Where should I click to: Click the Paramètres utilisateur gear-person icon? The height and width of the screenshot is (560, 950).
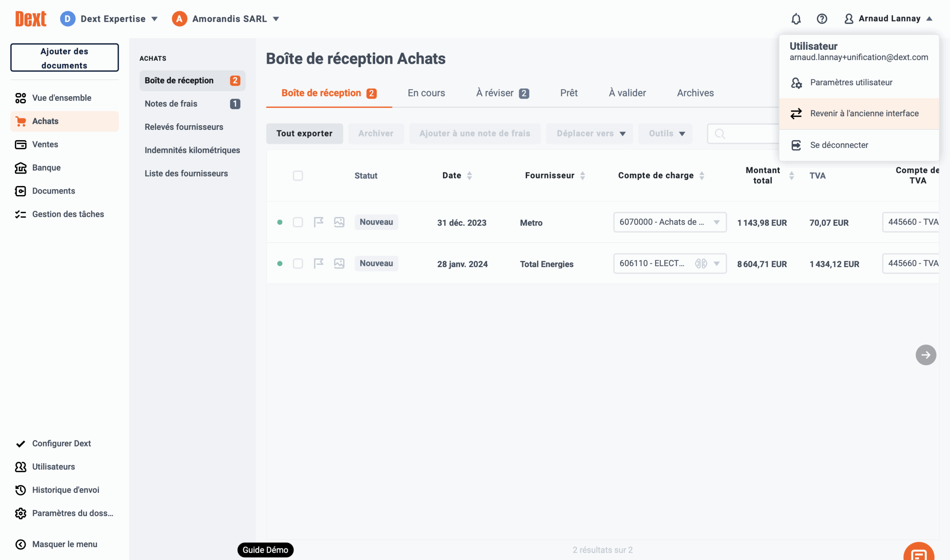[796, 83]
